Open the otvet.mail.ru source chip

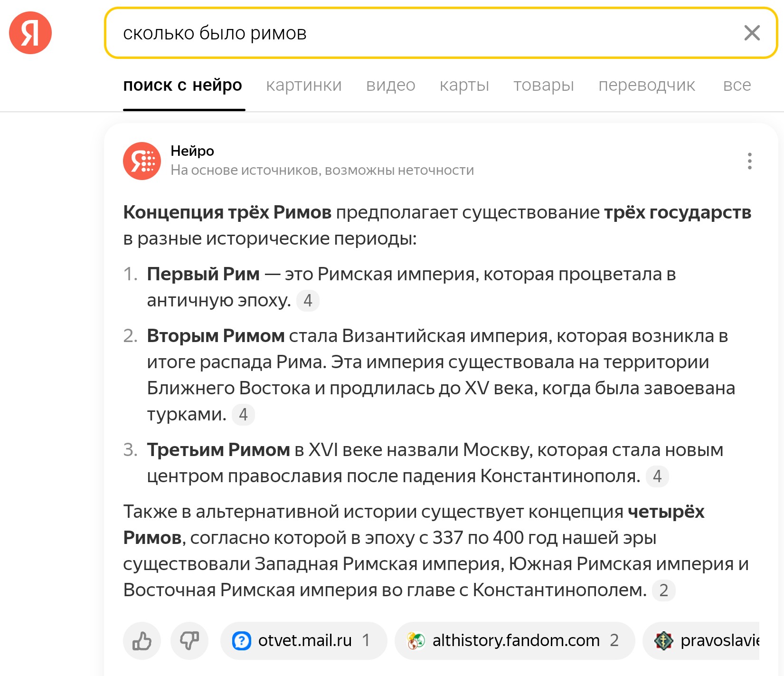(304, 641)
